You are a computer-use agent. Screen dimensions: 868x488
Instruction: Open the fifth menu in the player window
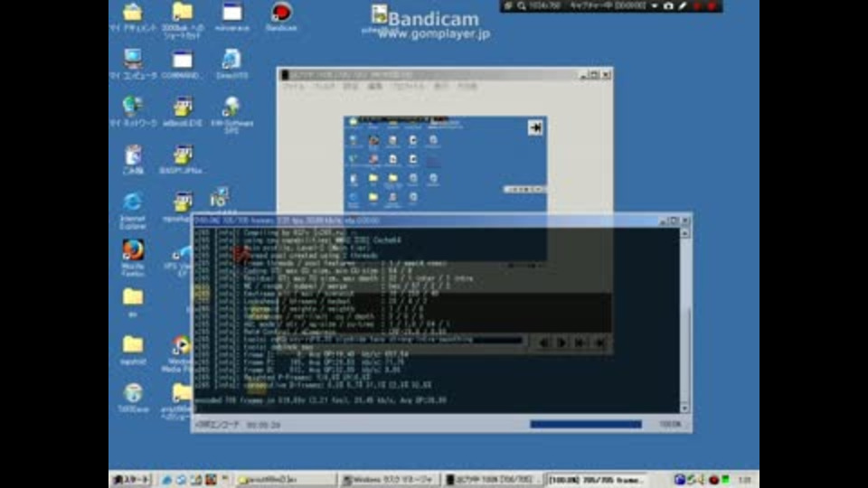[x=408, y=87]
